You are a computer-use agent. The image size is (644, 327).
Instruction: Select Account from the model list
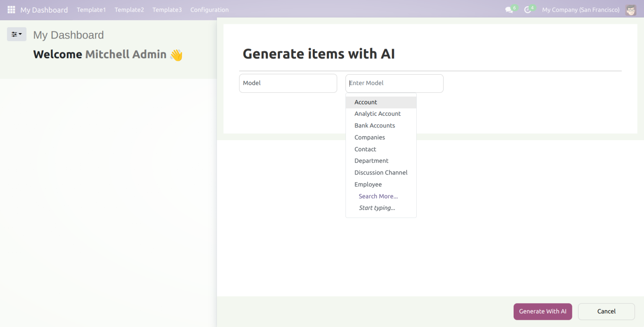tap(366, 102)
